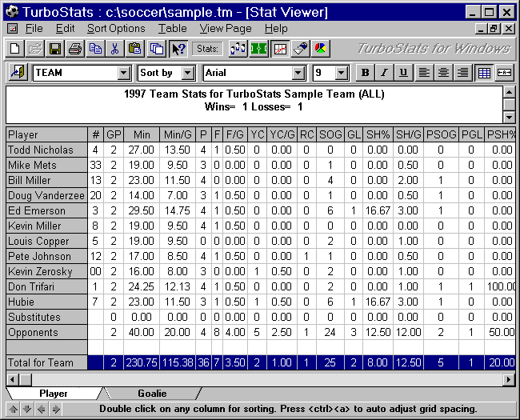Click horizontal scrollbar right arrow
The image size is (520, 420).
[509, 379]
